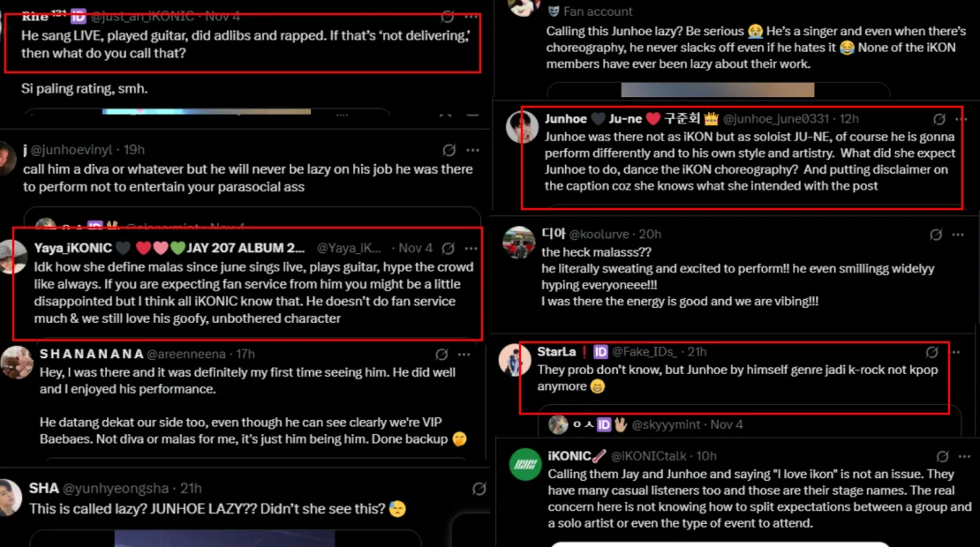Click the Grok icon on Junhoe Ju-ne's post
The width and height of the screenshot is (980, 547).
tap(939, 119)
